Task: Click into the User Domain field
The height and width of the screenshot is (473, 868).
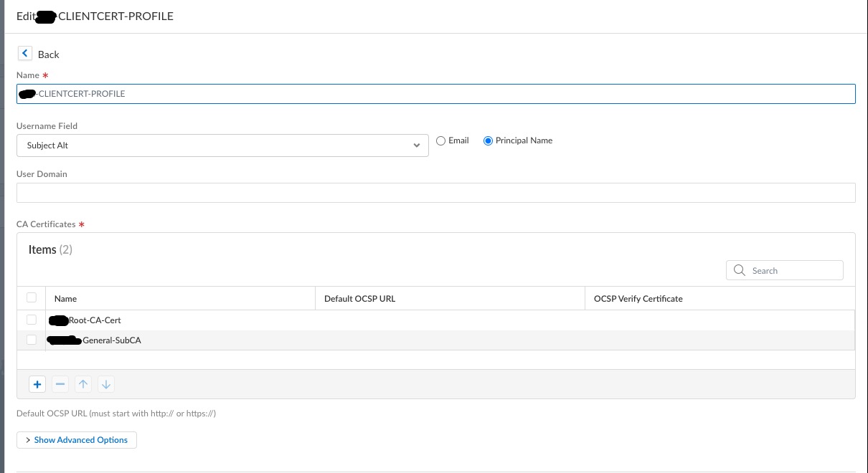Action: pyautogui.click(x=435, y=193)
